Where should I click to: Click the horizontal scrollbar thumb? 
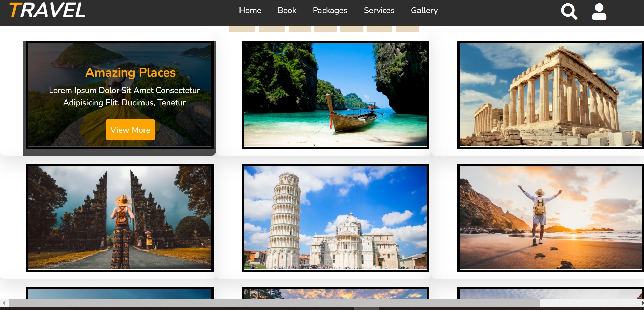tap(273, 303)
